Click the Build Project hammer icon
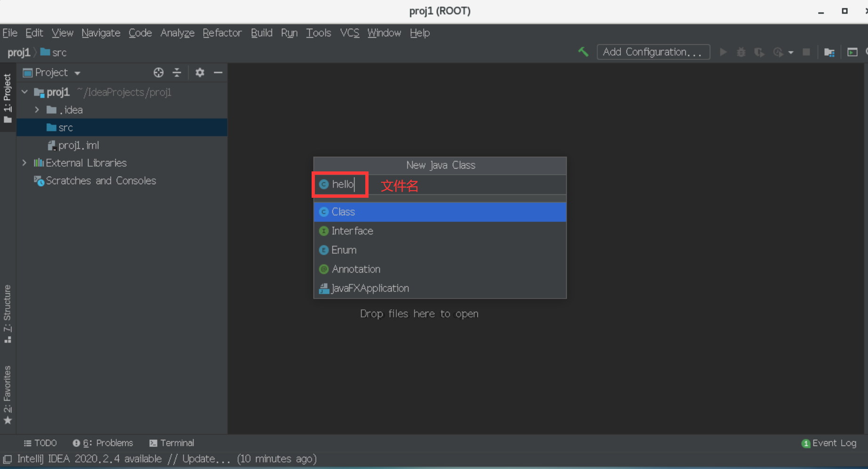 583,52
